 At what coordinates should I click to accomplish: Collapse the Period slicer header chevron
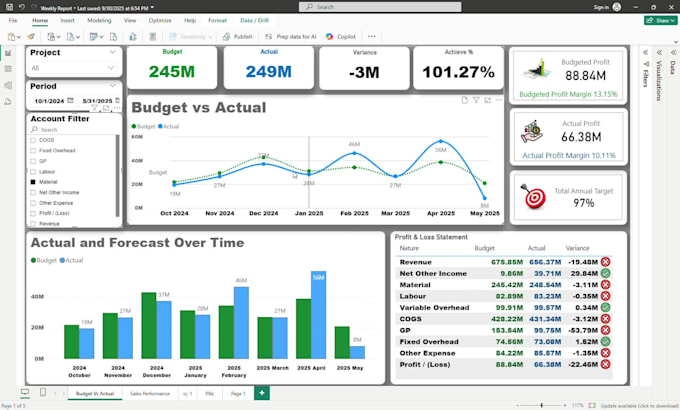click(112, 85)
